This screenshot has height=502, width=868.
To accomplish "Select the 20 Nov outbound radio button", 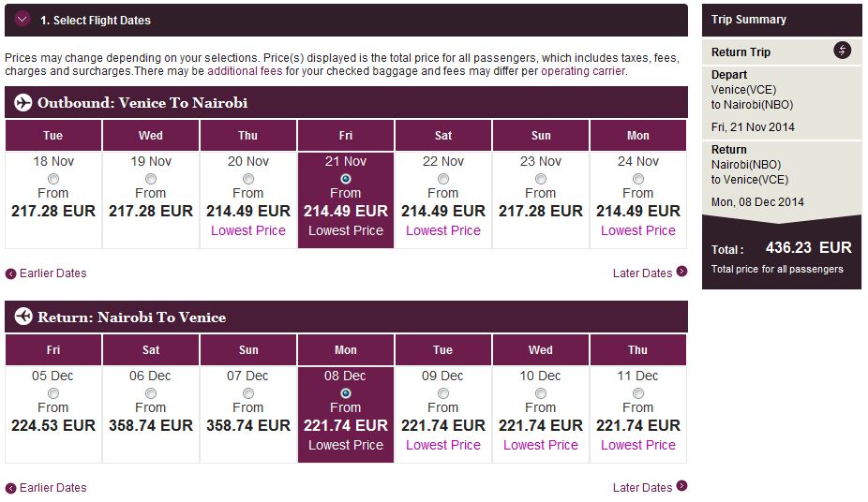I will click(248, 179).
